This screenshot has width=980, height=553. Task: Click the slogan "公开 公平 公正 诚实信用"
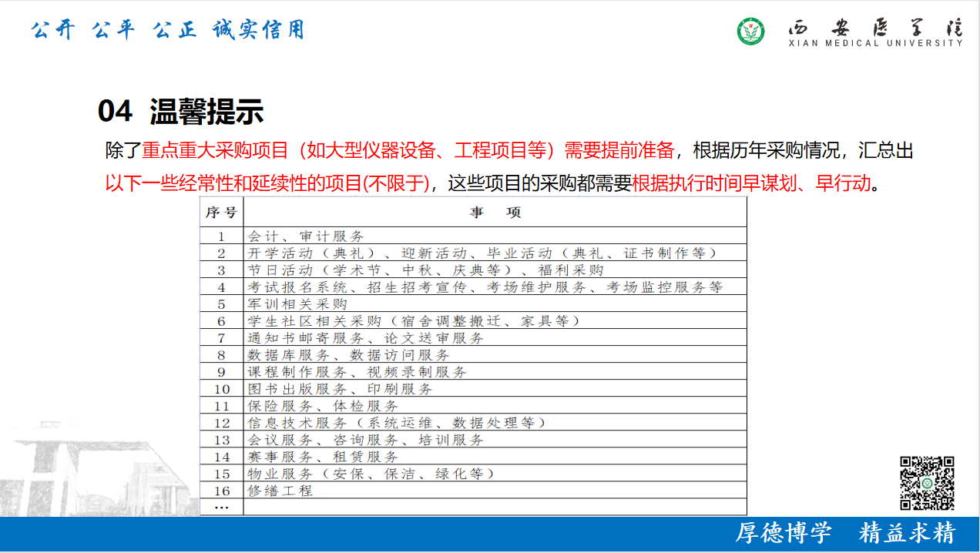point(167,30)
